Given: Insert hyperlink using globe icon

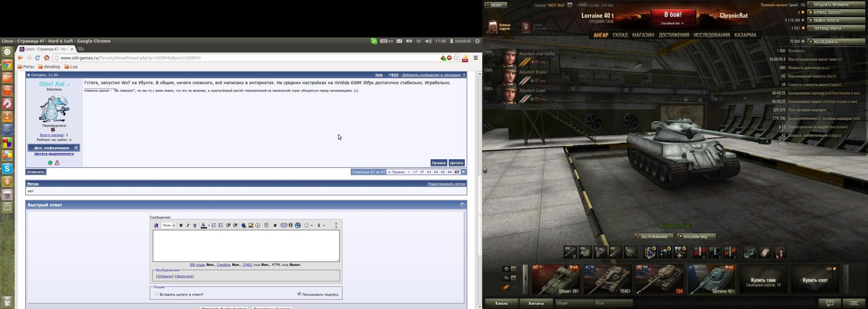Looking at the screenshot, I should [x=244, y=225].
